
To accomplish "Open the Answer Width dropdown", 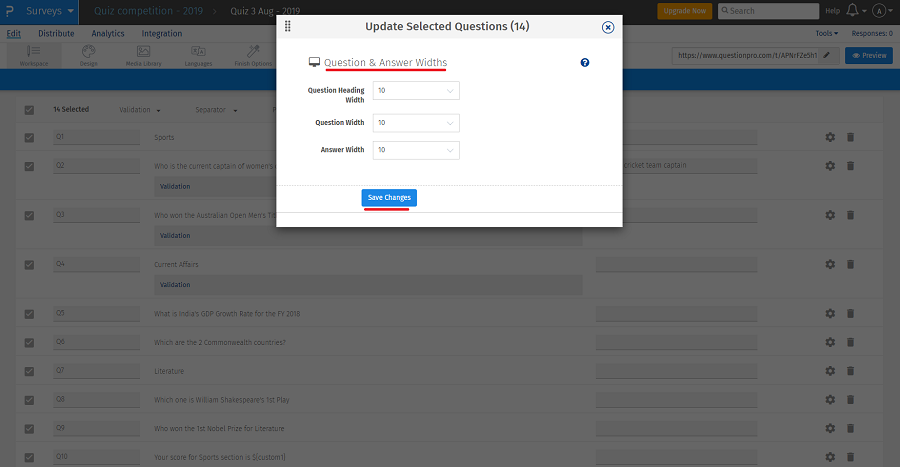I will click(416, 150).
